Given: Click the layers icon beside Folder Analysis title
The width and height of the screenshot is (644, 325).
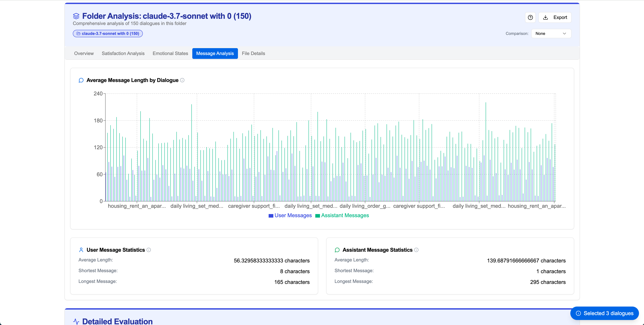Looking at the screenshot, I should 76,16.
